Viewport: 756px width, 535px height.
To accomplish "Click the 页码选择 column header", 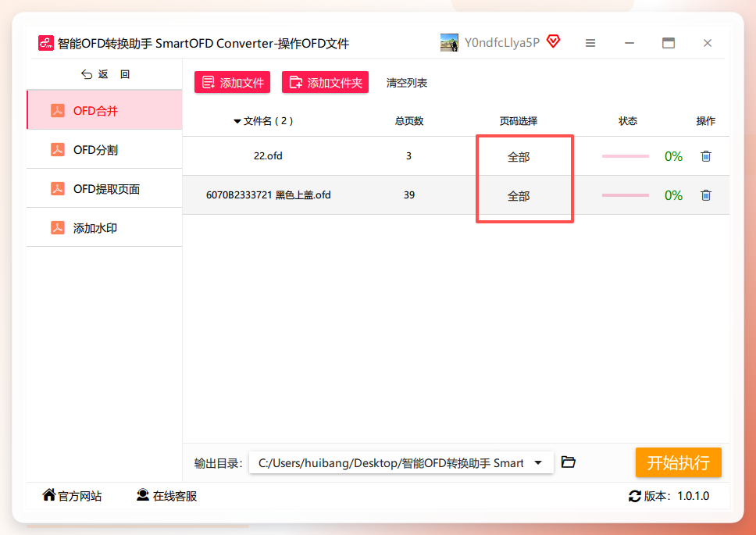I will [x=519, y=121].
